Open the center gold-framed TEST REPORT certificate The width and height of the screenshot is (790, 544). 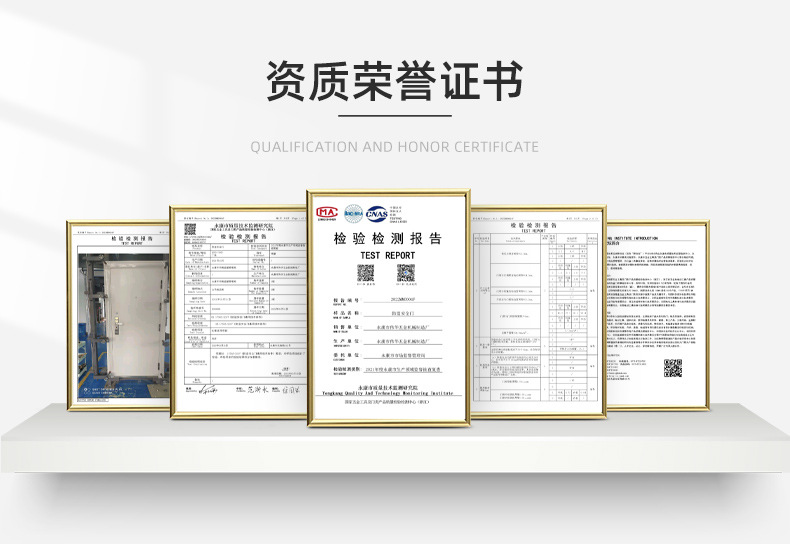pos(388,308)
